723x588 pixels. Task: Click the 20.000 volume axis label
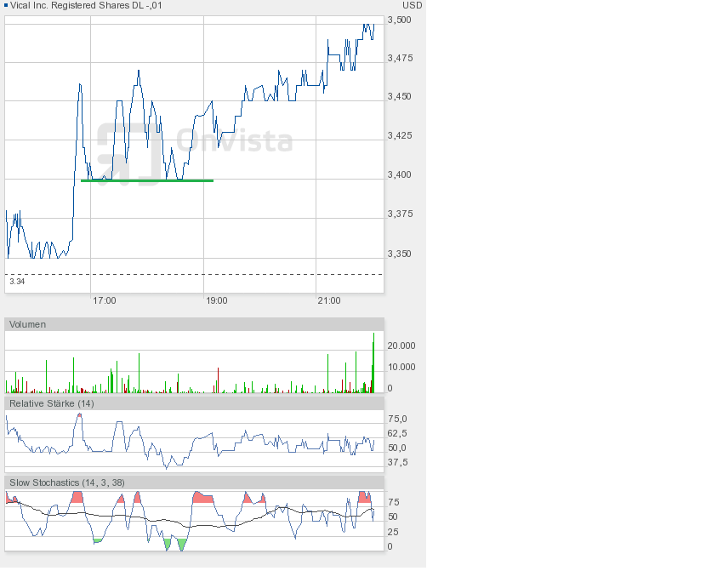(401, 345)
